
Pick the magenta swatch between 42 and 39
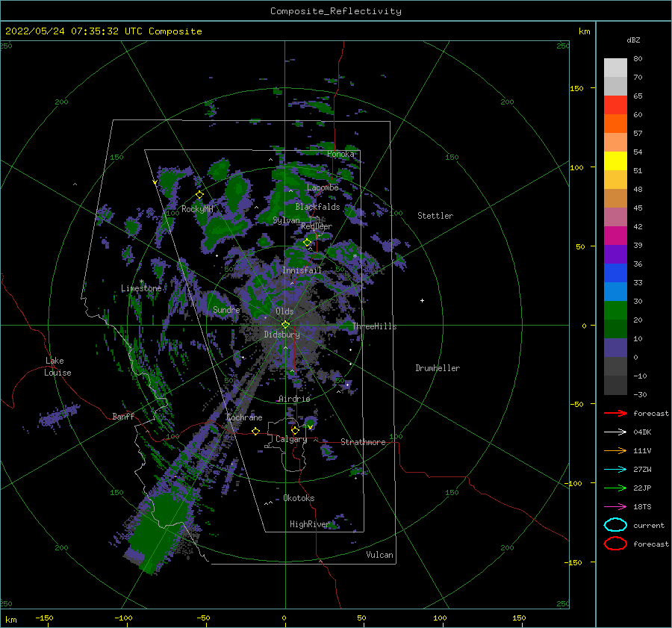click(615, 236)
